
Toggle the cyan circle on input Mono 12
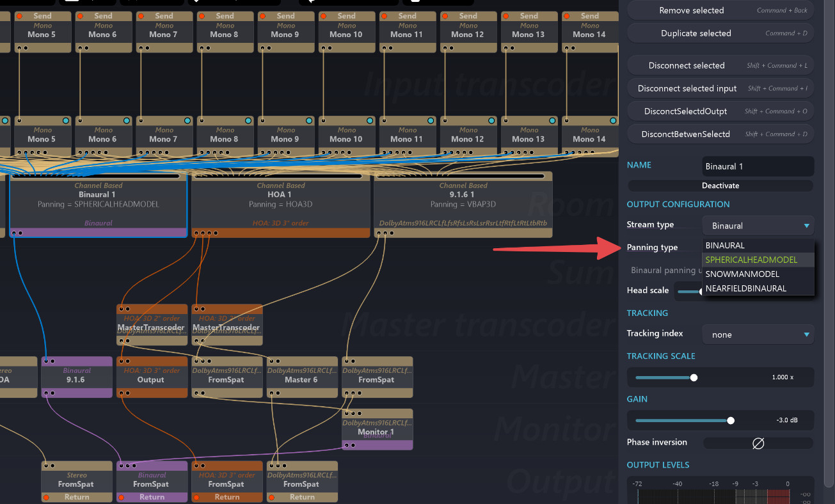click(x=491, y=120)
